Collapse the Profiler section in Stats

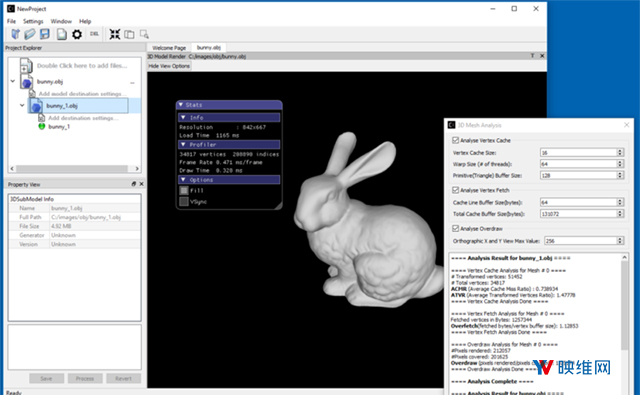coord(183,144)
